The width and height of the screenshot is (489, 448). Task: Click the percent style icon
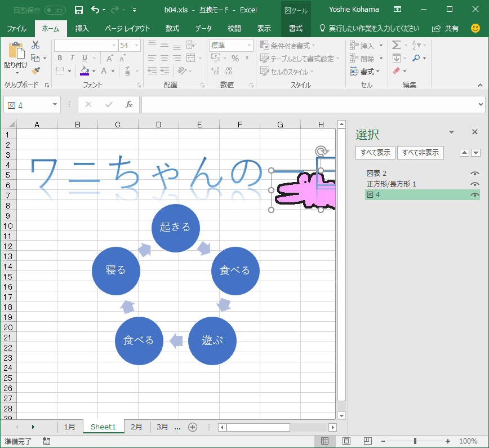point(235,59)
